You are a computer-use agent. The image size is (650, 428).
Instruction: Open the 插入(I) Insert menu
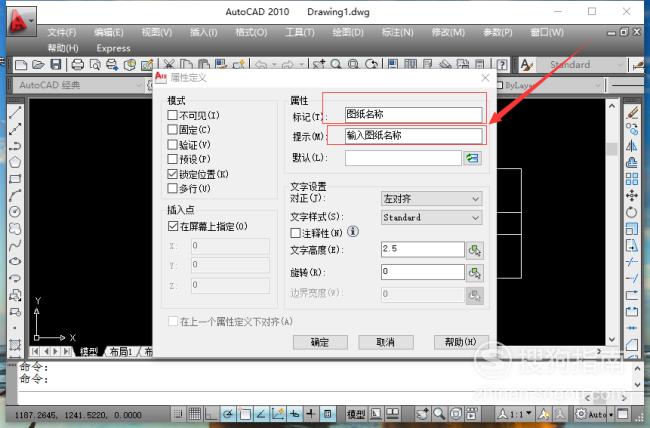(x=204, y=32)
